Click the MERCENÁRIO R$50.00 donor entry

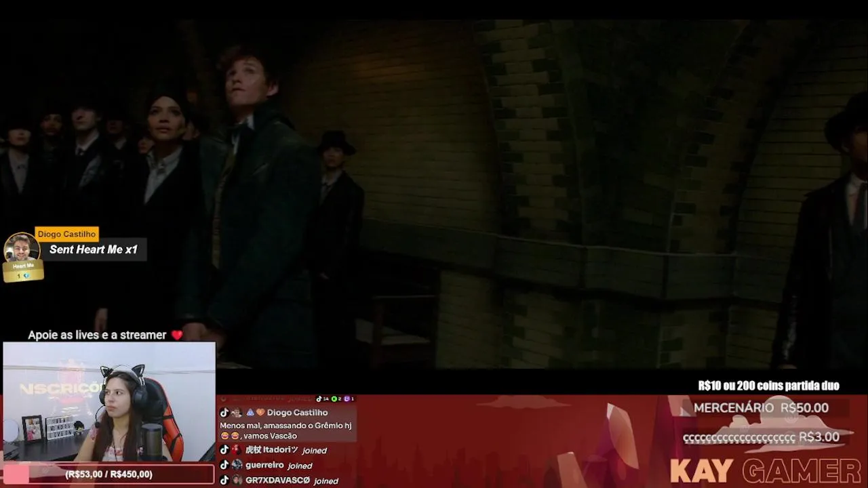tap(761, 408)
